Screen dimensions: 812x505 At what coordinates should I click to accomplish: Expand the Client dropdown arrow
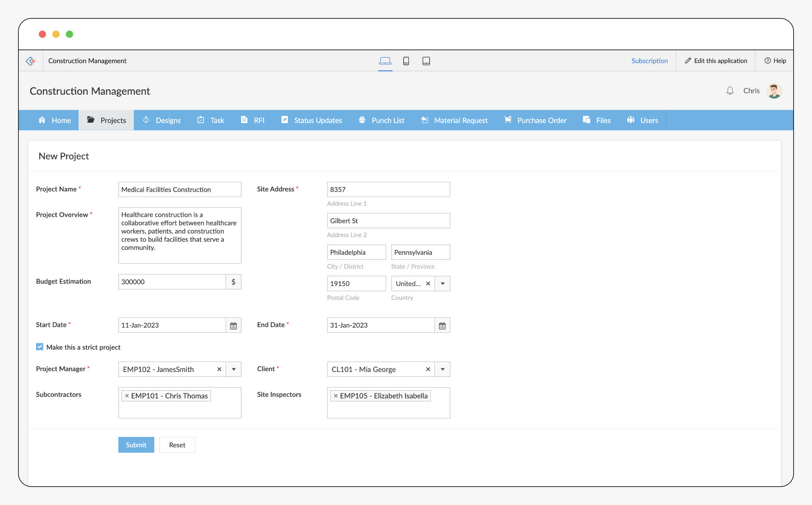[443, 369]
